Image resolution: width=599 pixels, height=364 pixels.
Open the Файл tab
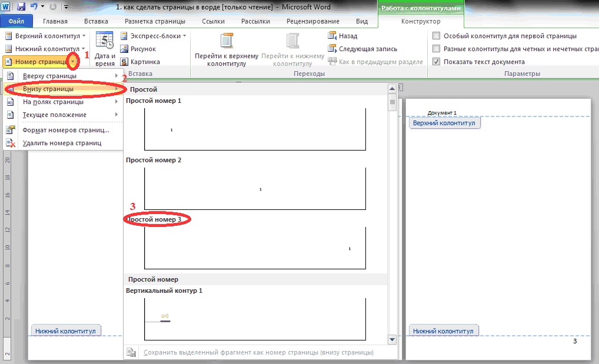pos(16,21)
